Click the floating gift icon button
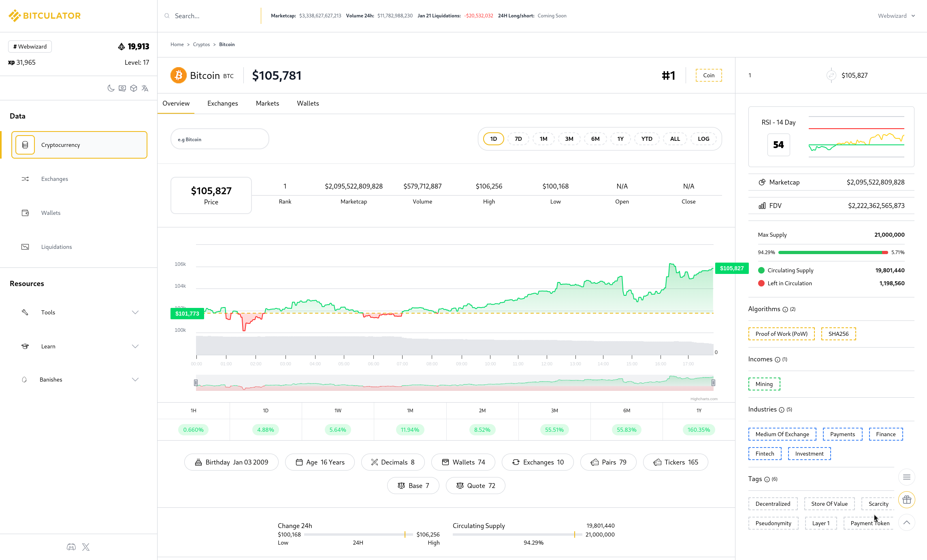Screen dimensions: 927x560 pyautogui.click(x=907, y=500)
